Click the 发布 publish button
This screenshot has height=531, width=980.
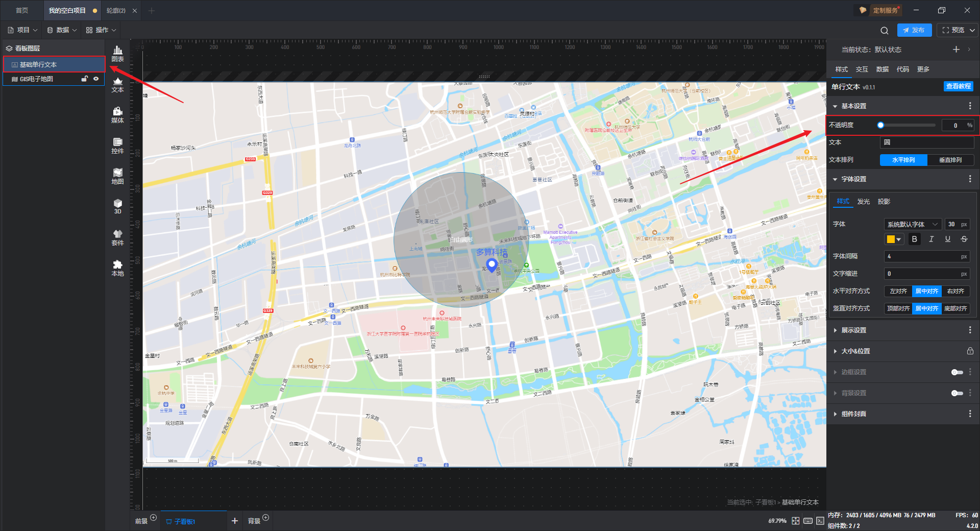pos(914,30)
